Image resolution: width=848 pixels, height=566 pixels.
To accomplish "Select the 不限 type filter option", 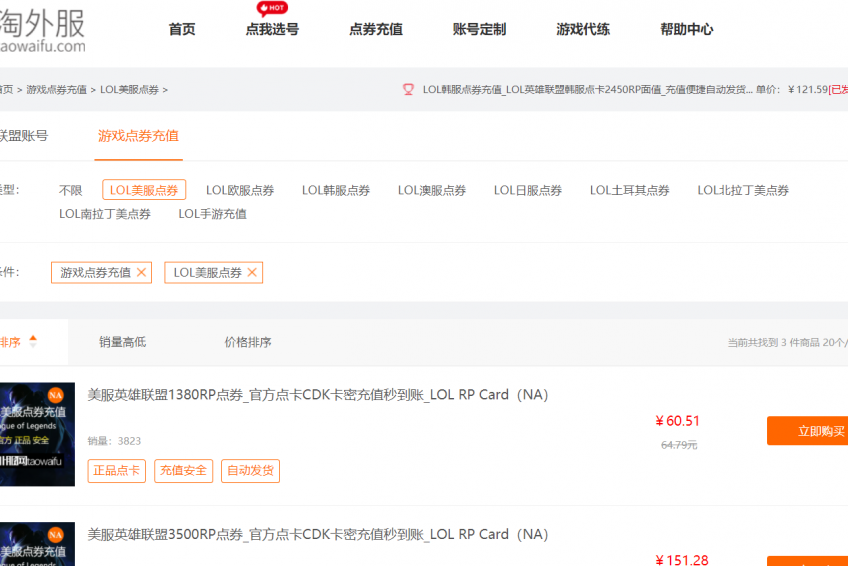I will 70,190.
